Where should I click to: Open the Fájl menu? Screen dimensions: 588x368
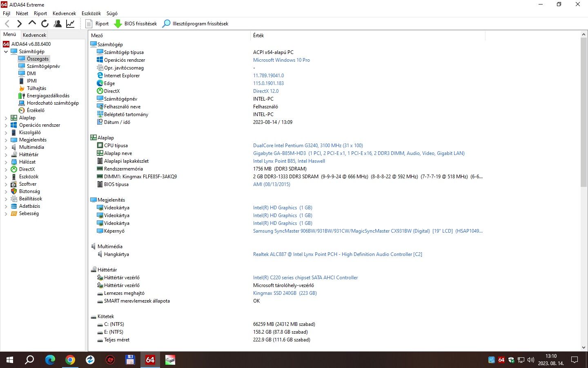pos(7,13)
